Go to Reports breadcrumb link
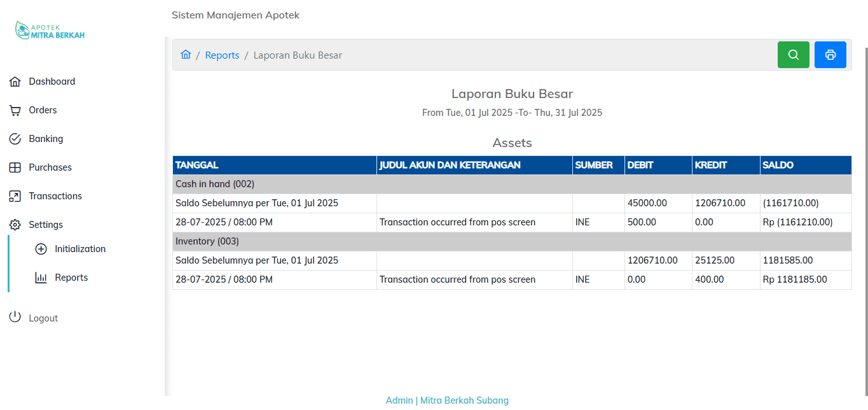Viewport: 868px width, 410px height. [x=222, y=55]
